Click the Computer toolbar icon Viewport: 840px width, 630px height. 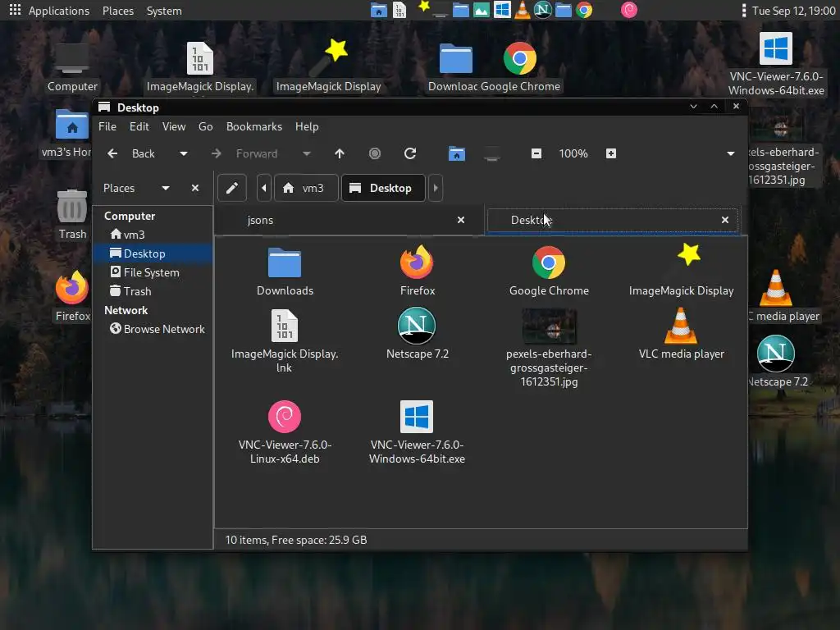[x=492, y=155]
